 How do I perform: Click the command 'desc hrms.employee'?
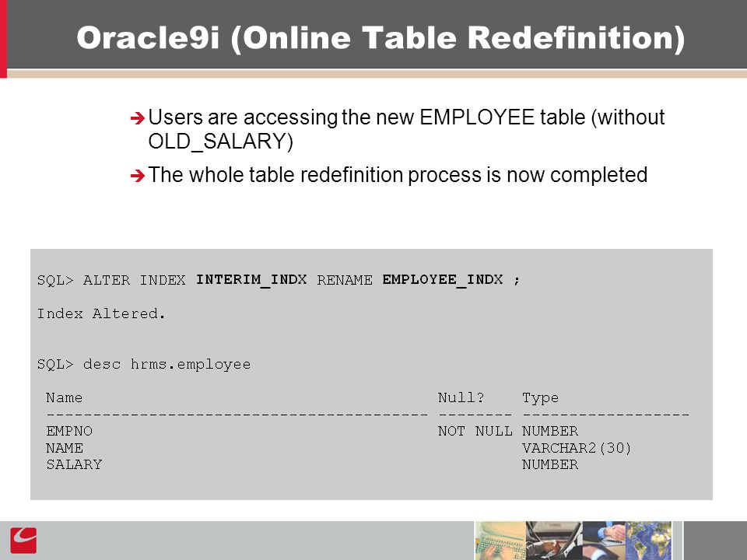(x=167, y=365)
